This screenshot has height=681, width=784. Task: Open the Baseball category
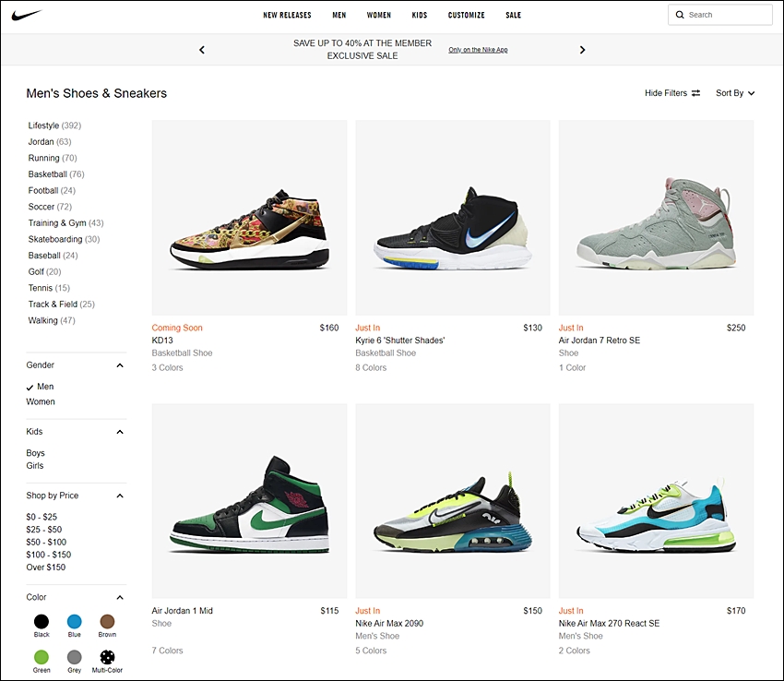tap(53, 256)
